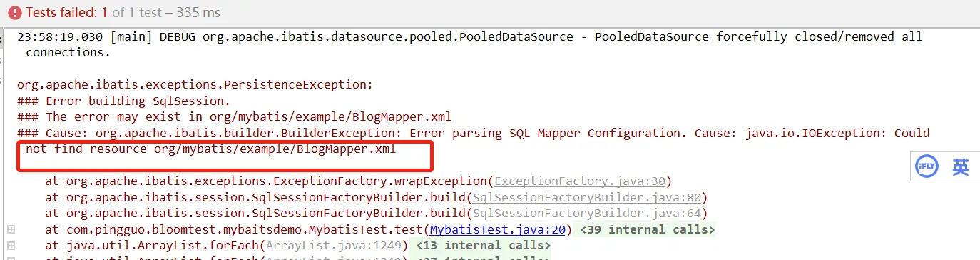
Task: Click the Tests failed status text
Action: (123, 13)
